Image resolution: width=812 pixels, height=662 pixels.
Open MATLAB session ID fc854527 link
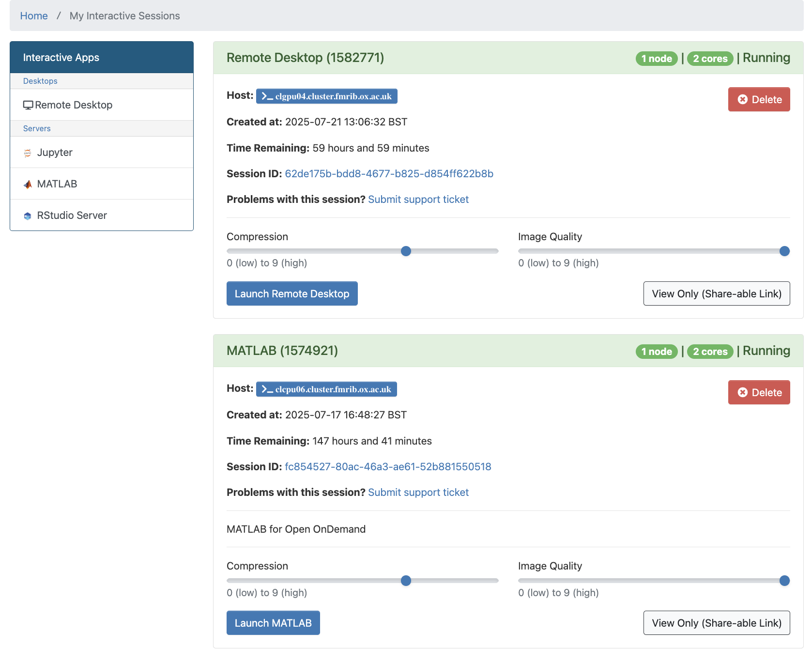(388, 467)
